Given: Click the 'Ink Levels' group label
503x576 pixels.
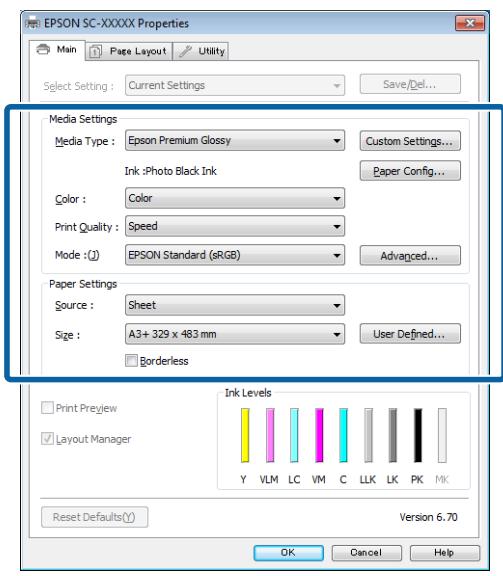Looking at the screenshot, I should pos(248,393).
